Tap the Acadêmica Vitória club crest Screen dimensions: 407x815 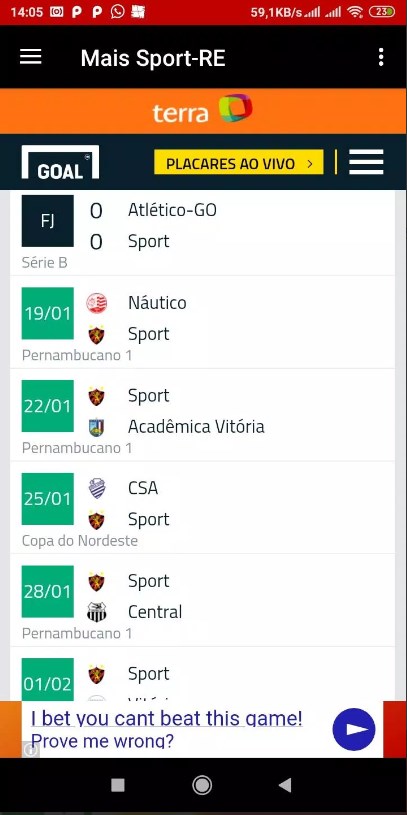pos(97,427)
